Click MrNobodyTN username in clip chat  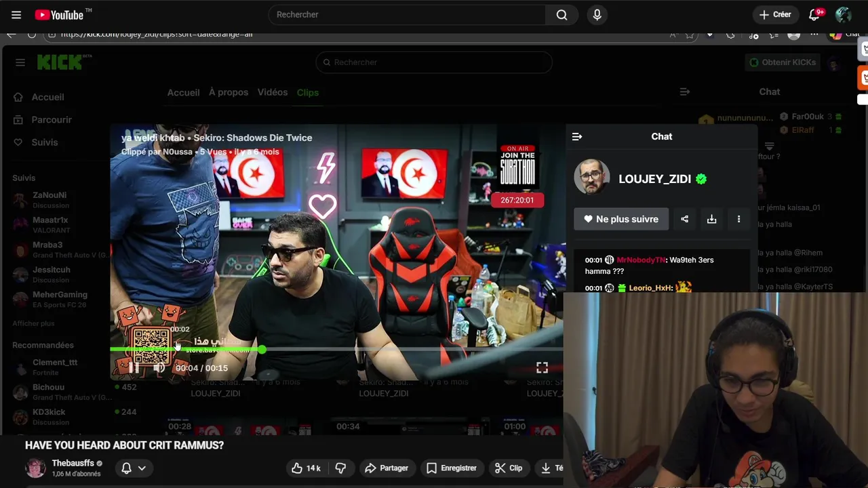click(x=641, y=260)
